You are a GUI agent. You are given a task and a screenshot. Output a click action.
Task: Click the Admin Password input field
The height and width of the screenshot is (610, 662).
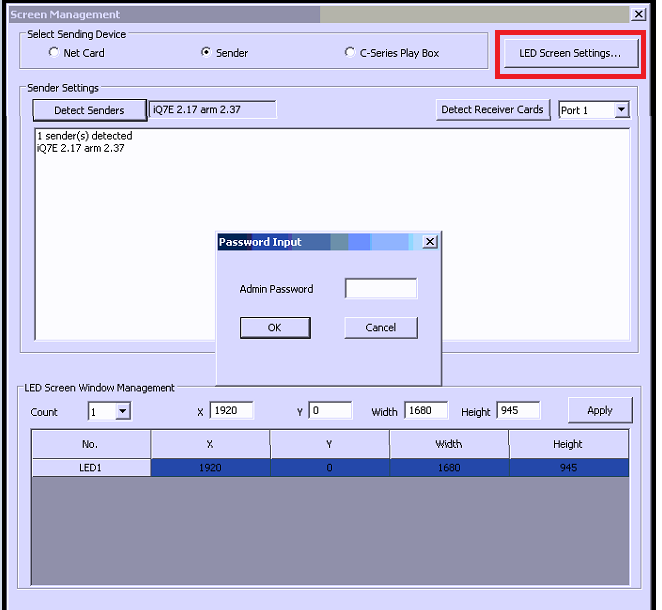pyautogui.click(x=380, y=289)
